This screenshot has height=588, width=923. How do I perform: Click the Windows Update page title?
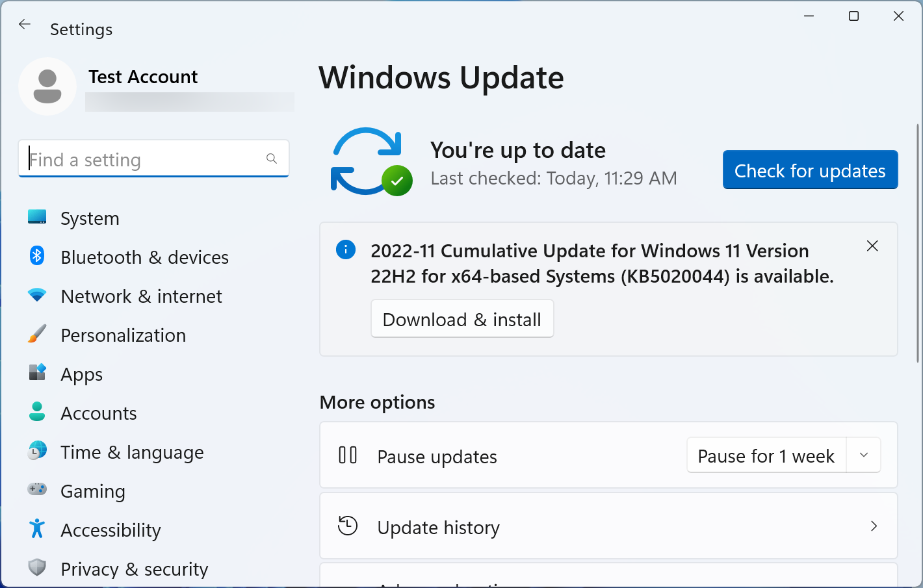coord(441,78)
